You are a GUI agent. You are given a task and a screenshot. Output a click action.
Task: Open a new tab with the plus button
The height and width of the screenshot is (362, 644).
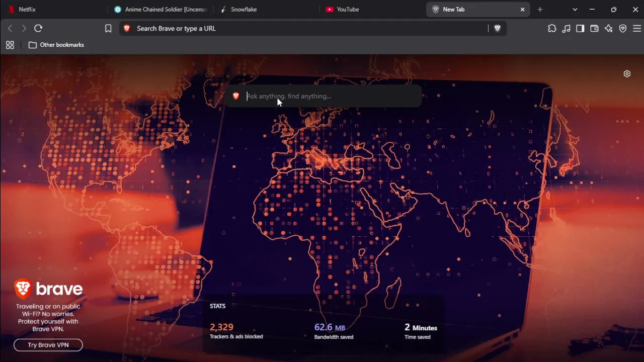tap(540, 10)
